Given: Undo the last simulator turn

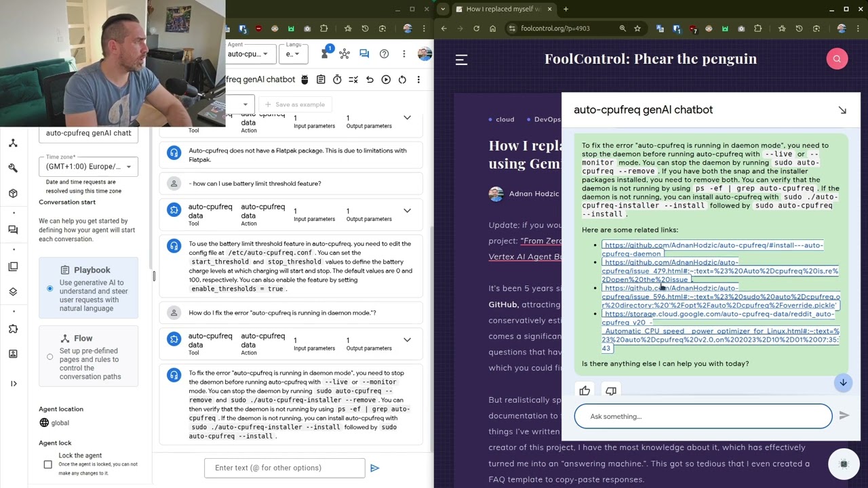Looking at the screenshot, I should click(x=370, y=79).
